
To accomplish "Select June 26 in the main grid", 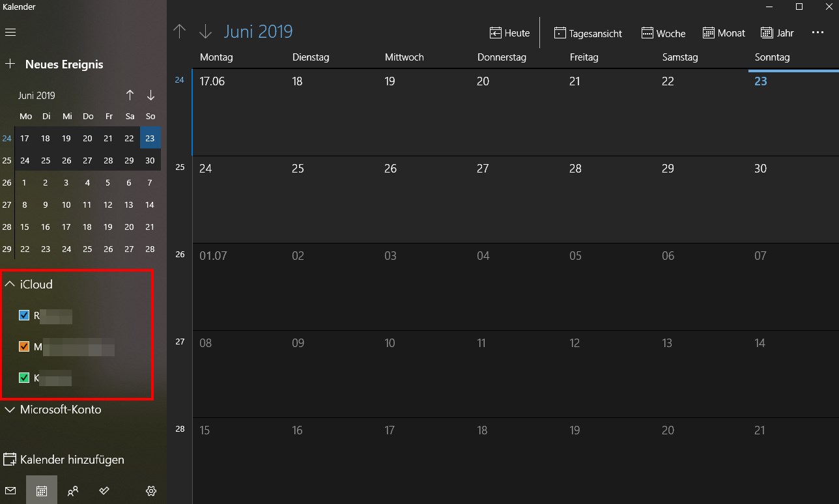I will click(x=423, y=199).
